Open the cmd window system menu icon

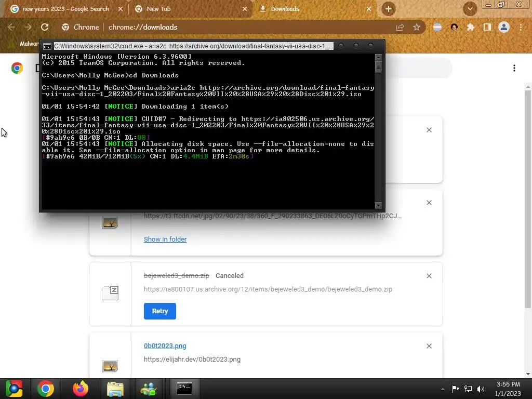pos(47,46)
